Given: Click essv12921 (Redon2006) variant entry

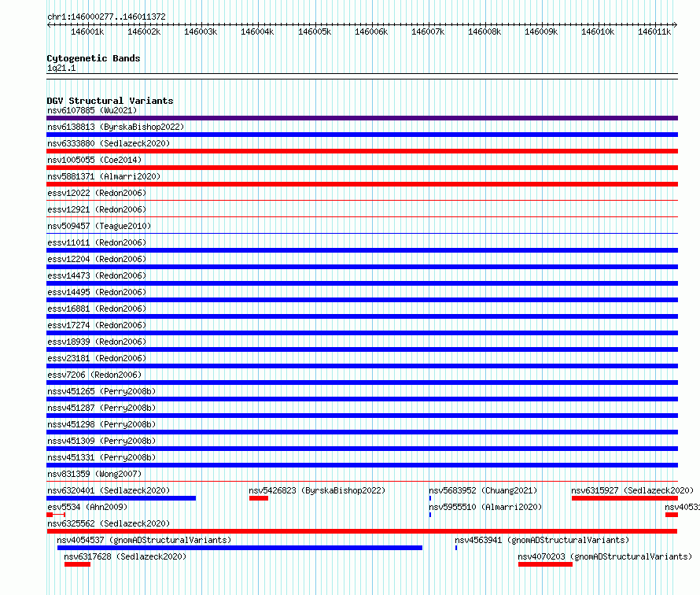Looking at the screenshot, I should 97,209.
